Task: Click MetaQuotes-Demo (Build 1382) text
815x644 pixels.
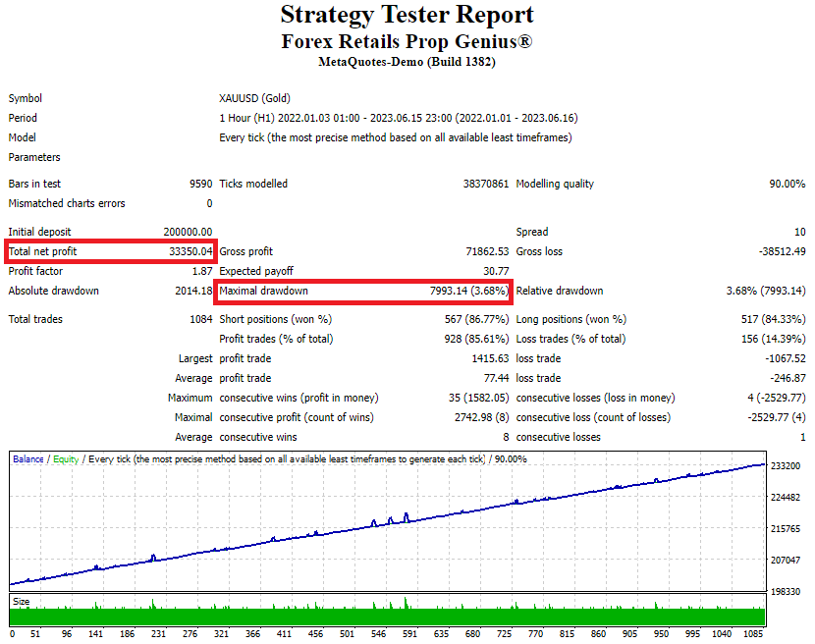Action: point(407,62)
